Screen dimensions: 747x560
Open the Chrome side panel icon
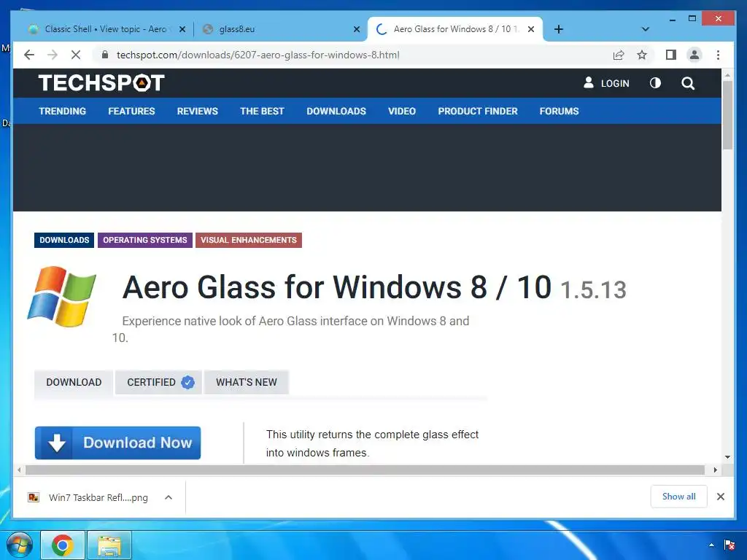point(671,55)
